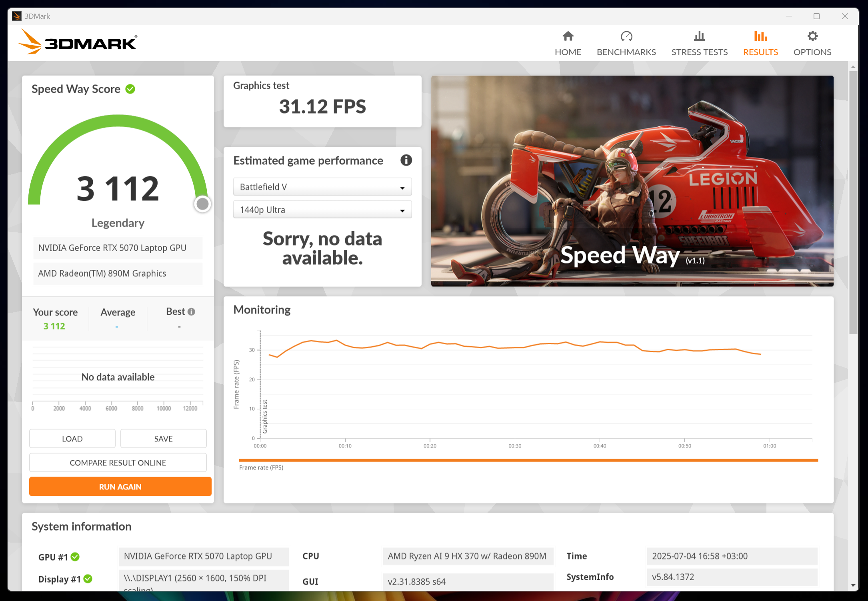Click the green validation check beside Display #1
Screen dimensions: 868x601
pos(88,579)
